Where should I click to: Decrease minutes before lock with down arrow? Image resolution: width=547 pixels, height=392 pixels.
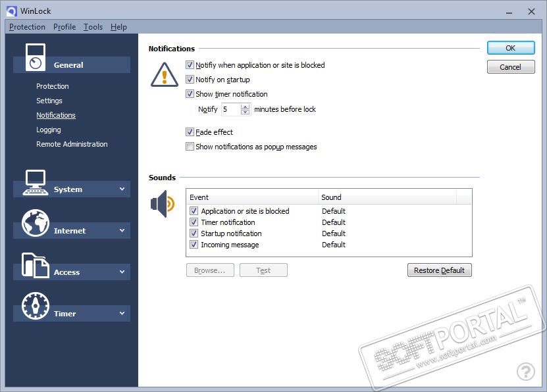point(246,112)
